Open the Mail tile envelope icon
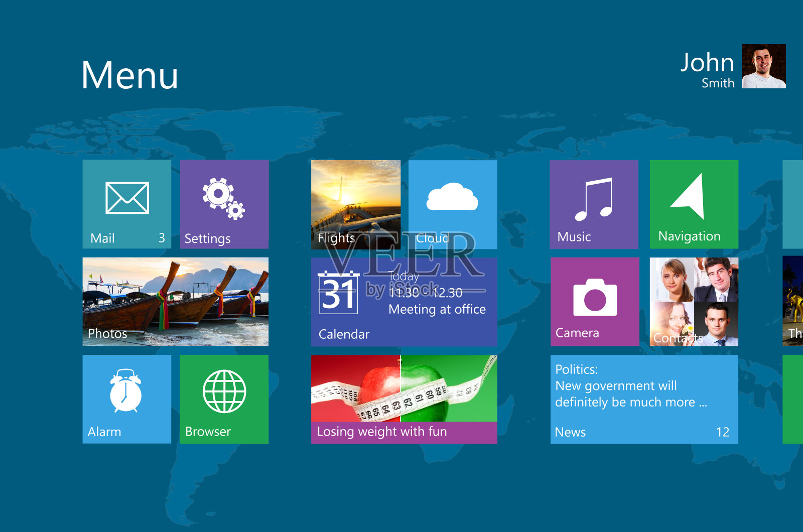The height and width of the screenshot is (532, 803). click(127, 198)
